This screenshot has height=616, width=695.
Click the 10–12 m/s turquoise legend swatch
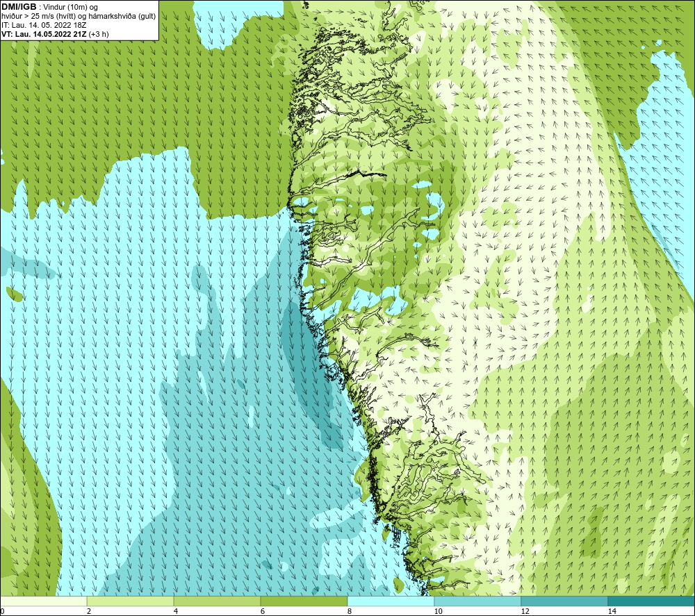pyautogui.click(x=478, y=601)
